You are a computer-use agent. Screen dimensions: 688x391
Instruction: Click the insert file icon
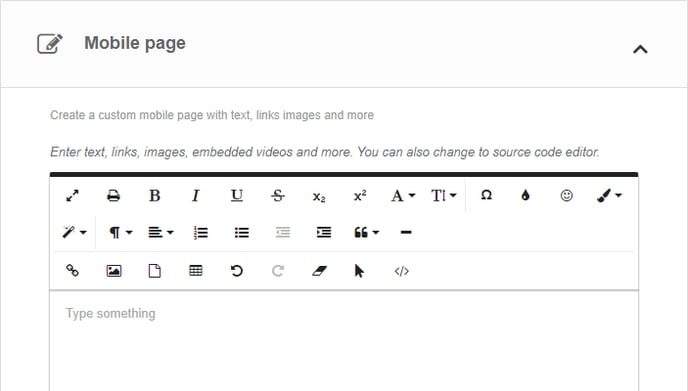click(154, 271)
